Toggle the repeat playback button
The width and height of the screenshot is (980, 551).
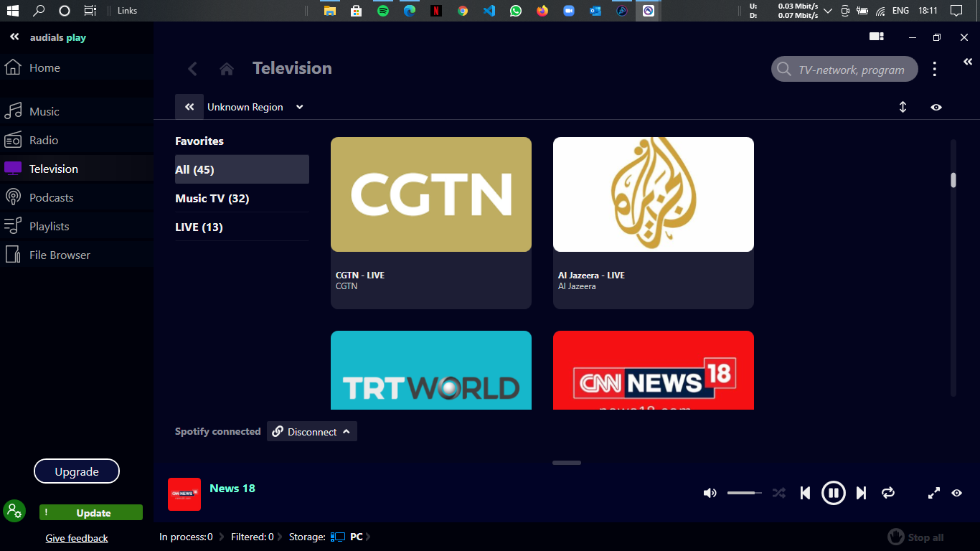(x=888, y=493)
